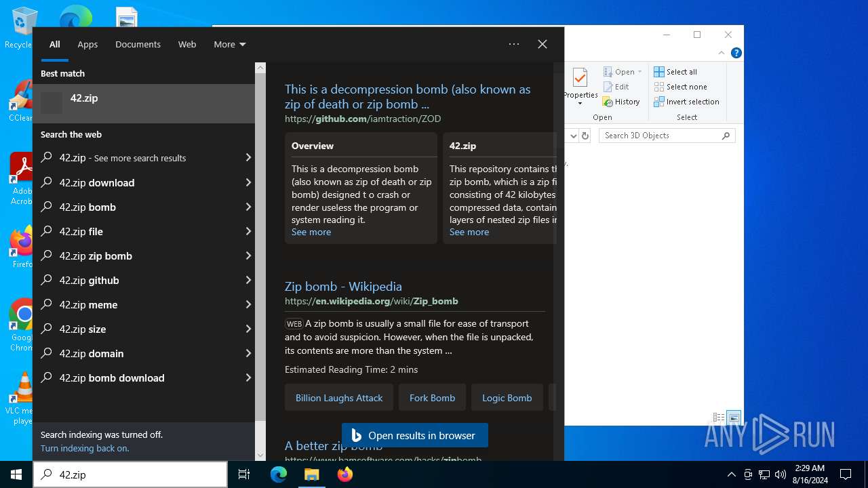Click 'Open results in browser' button
This screenshot has width=868, height=488.
(x=415, y=435)
